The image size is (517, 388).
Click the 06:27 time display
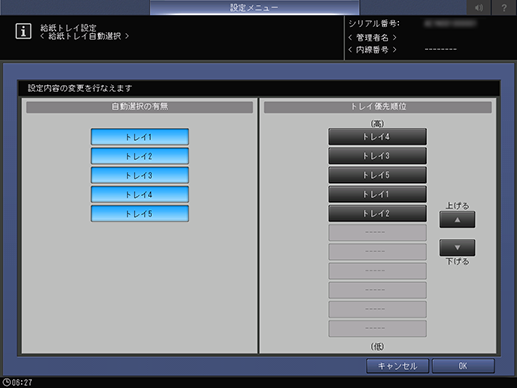(x=22, y=382)
